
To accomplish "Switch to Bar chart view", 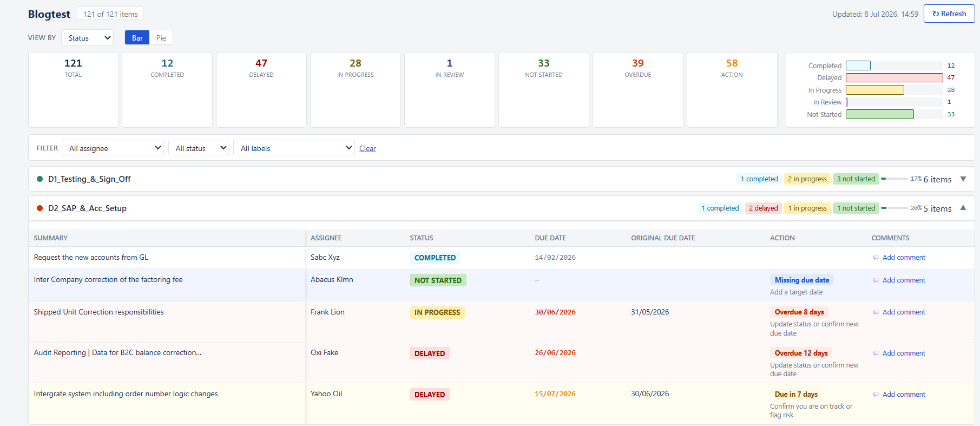I will [137, 38].
